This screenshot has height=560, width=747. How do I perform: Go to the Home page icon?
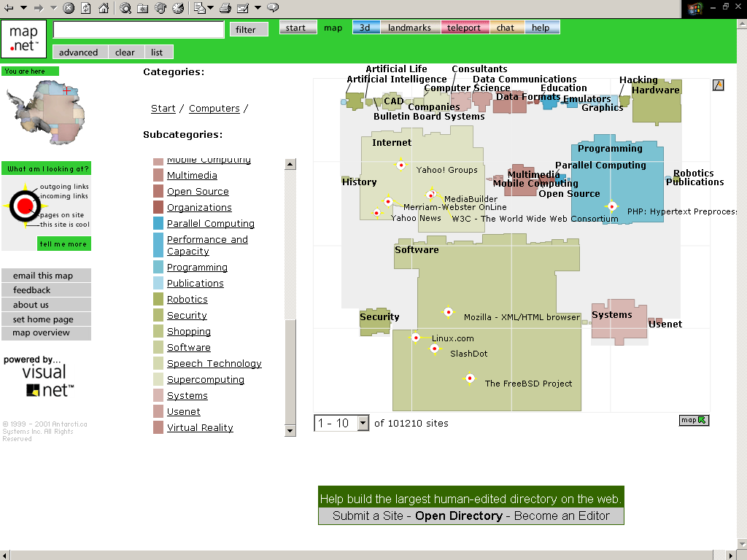(x=104, y=7)
